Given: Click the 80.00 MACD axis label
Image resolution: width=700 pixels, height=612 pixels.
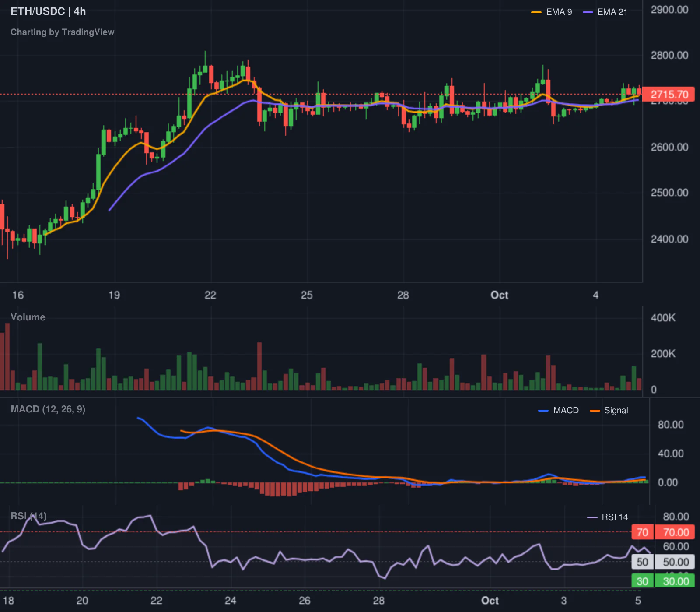Looking at the screenshot, I should (x=671, y=425).
